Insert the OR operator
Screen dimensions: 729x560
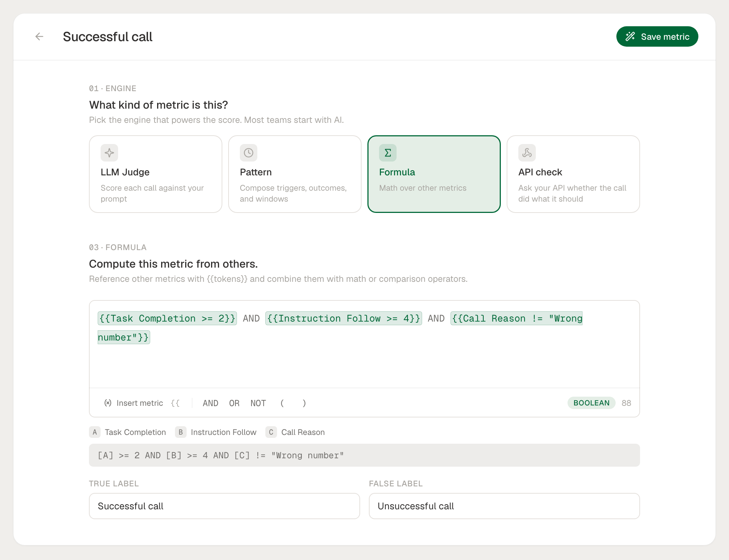(234, 403)
